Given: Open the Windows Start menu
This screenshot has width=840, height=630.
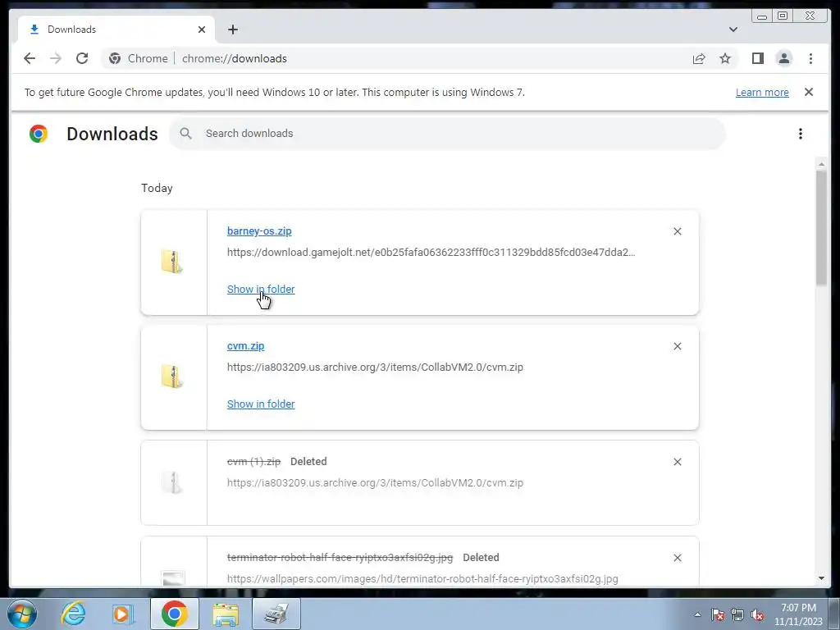Looking at the screenshot, I should 22,614.
